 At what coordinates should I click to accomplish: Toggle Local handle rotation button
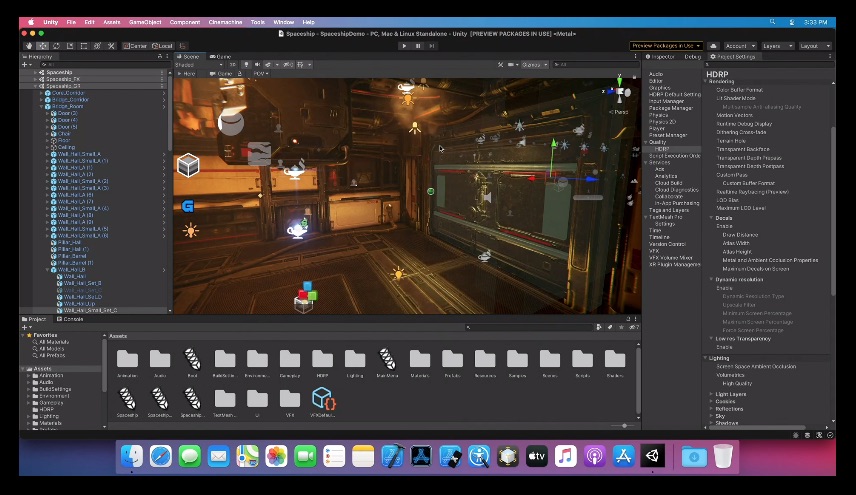163,46
